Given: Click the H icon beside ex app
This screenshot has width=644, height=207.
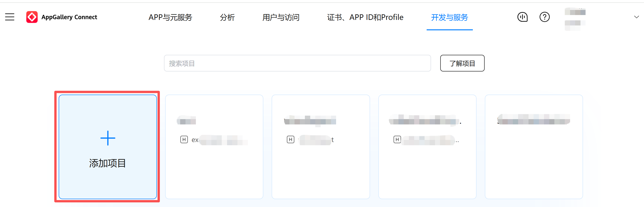Looking at the screenshot, I should (184, 139).
